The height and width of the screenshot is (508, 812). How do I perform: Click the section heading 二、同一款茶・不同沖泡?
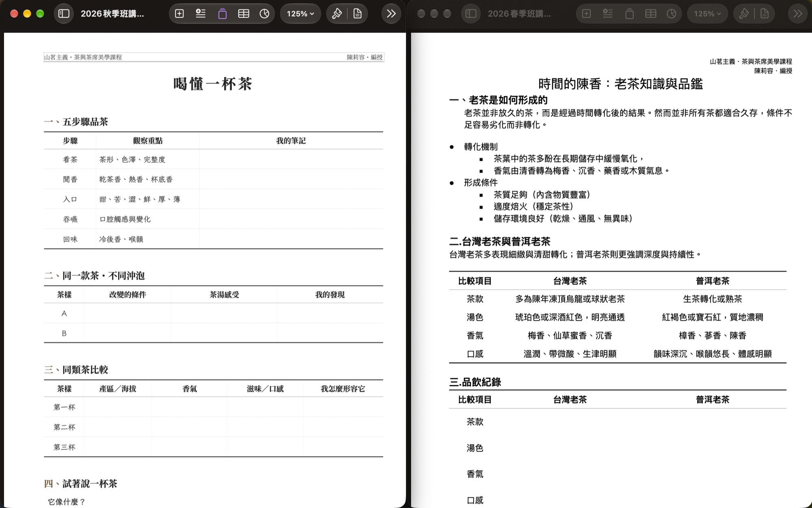[x=95, y=276]
